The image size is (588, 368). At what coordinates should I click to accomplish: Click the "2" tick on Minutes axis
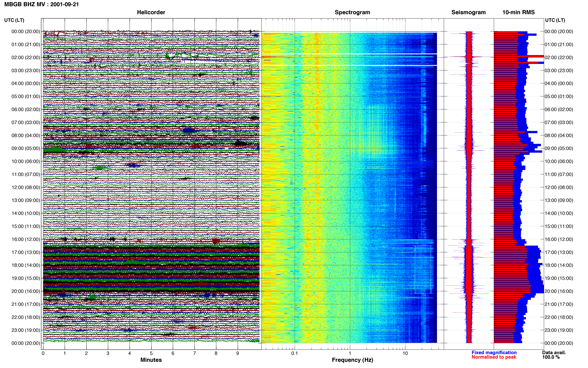click(86, 353)
